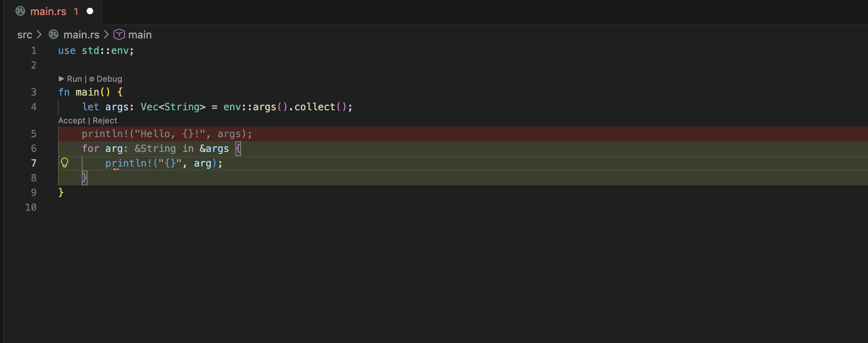Open the src folder breadcrumb dropdown

pyautogui.click(x=25, y=35)
